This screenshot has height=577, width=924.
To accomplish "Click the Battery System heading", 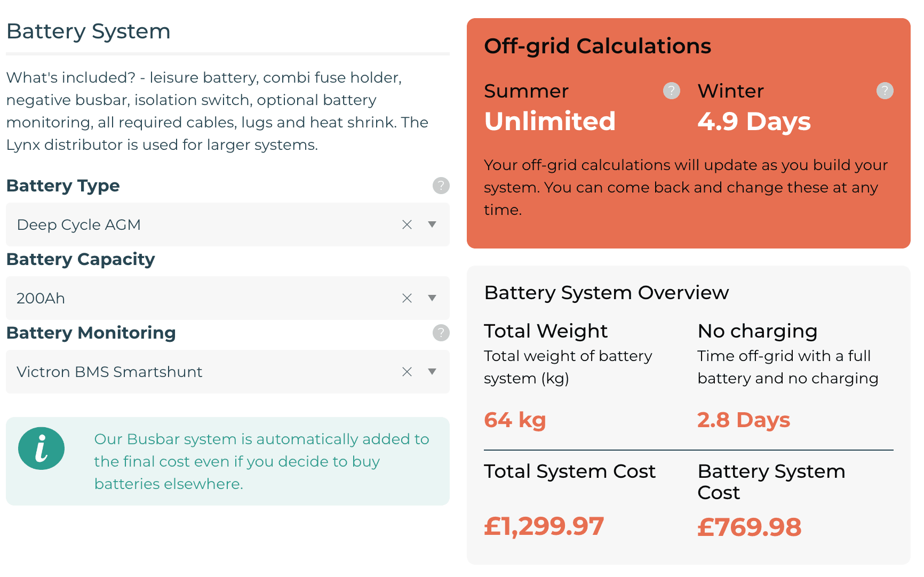I will tap(89, 31).
